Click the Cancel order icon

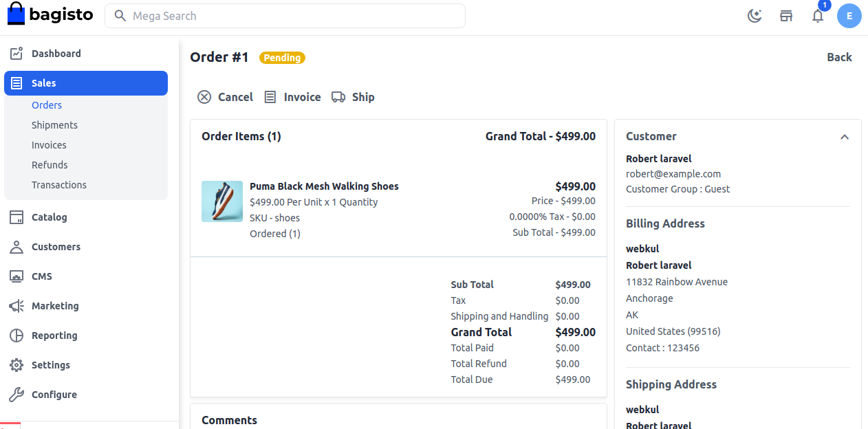point(204,97)
